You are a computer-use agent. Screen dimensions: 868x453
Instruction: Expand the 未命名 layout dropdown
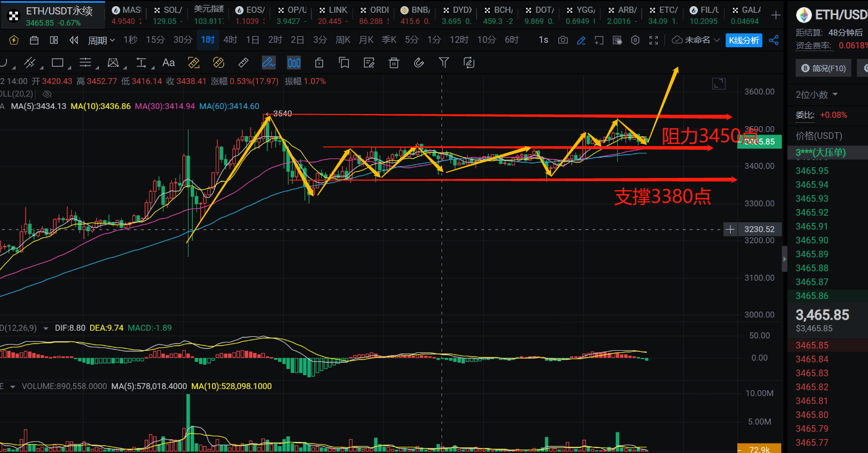click(696, 40)
